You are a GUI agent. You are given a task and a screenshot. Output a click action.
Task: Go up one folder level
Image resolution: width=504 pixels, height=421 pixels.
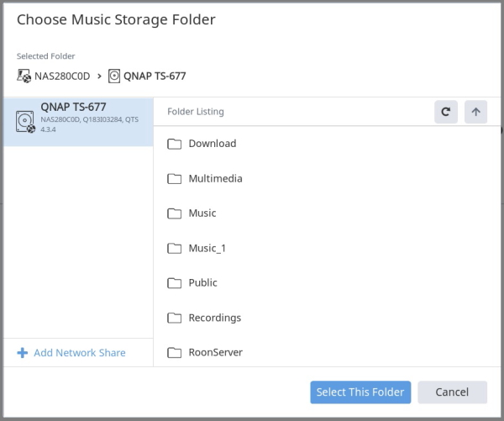[475, 112]
